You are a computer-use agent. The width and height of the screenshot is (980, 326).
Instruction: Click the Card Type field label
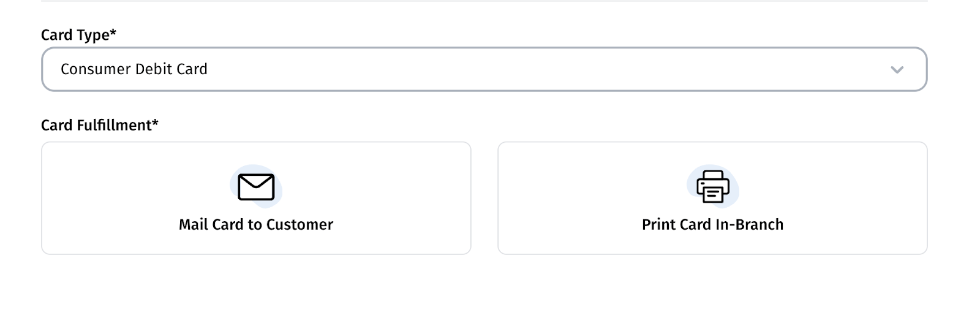[76, 35]
